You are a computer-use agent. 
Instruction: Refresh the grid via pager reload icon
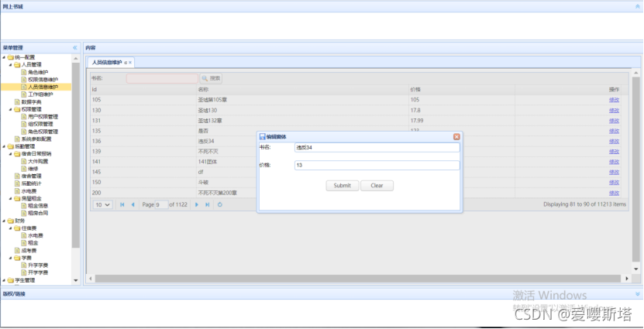pos(220,204)
